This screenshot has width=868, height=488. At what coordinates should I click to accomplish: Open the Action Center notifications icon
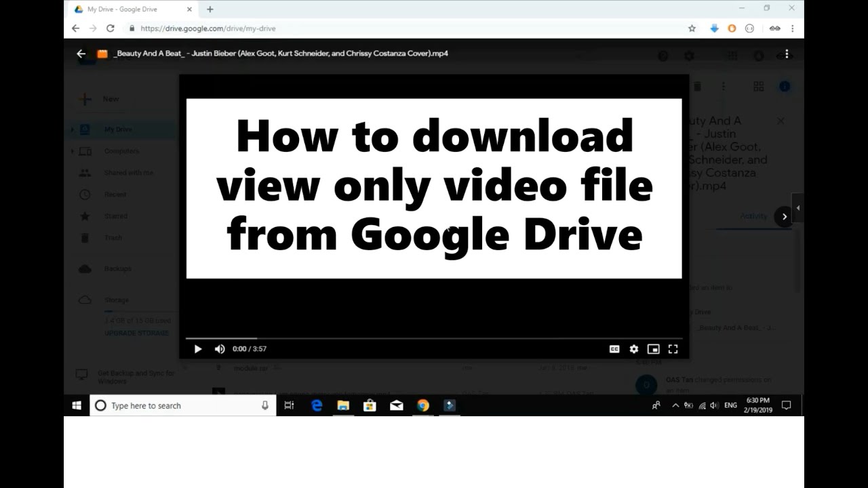point(787,405)
